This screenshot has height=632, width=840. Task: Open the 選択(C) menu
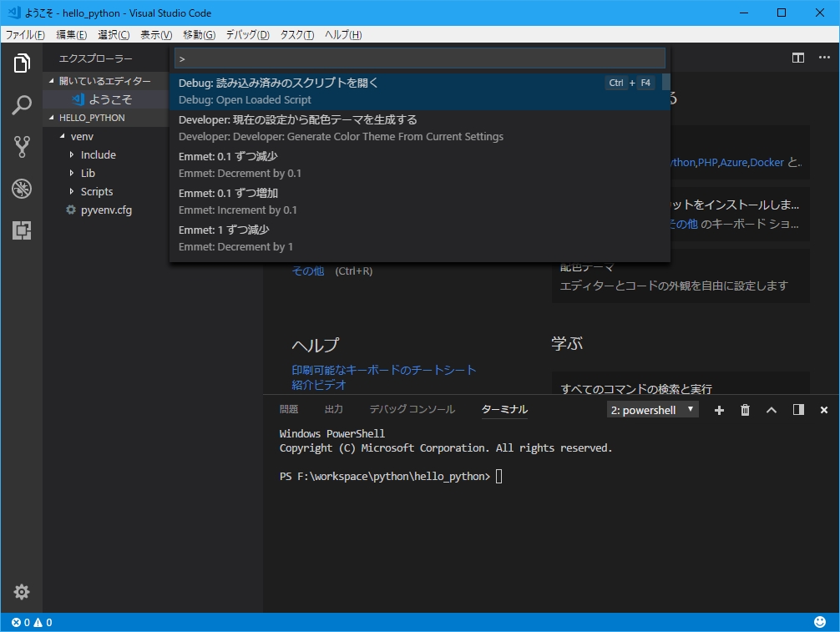(x=114, y=35)
